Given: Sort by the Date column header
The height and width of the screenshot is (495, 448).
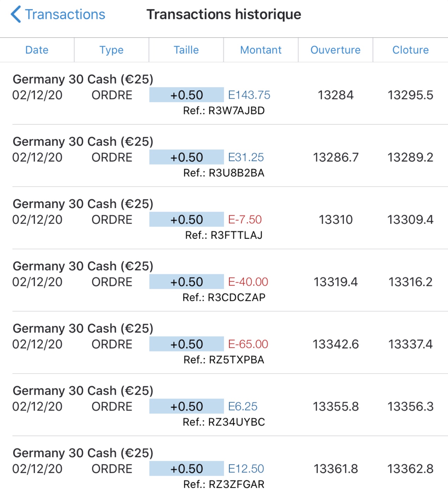Looking at the screenshot, I should [x=37, y=50].
